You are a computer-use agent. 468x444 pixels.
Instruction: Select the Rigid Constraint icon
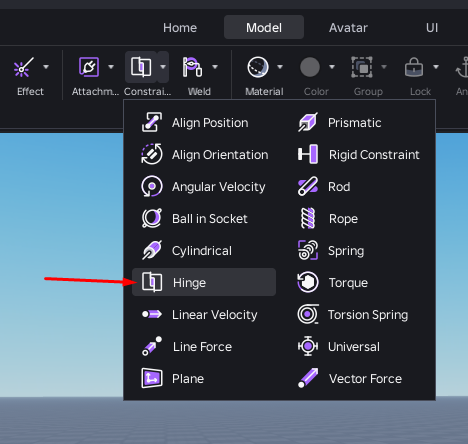308,154
